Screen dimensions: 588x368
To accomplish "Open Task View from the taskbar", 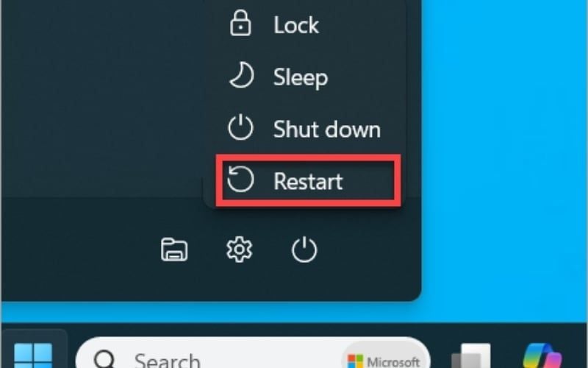I will pyautogui.click(x=471, y=356).
